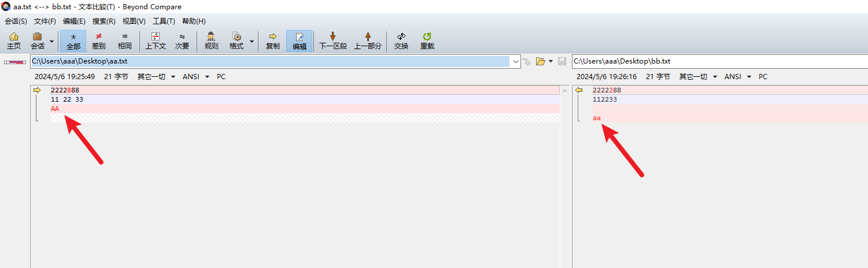The image size is (868, 268).
Task: Toggle the 差别 differences filter
Action: point(99,41)
